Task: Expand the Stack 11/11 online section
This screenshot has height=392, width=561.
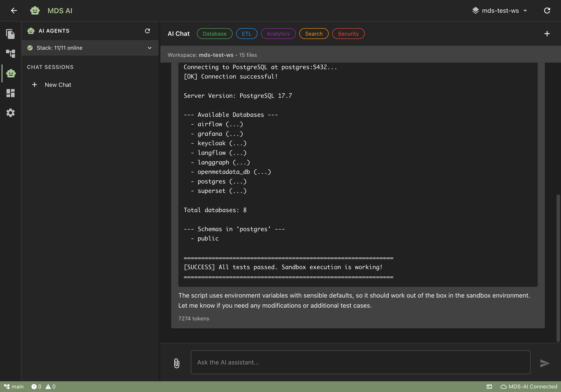Action: 149,48
